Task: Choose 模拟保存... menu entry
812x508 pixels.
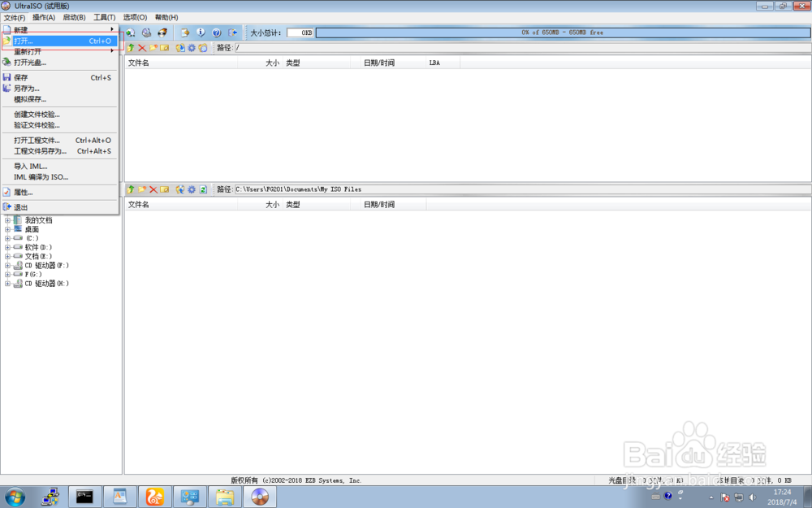Action: [59, 99]
